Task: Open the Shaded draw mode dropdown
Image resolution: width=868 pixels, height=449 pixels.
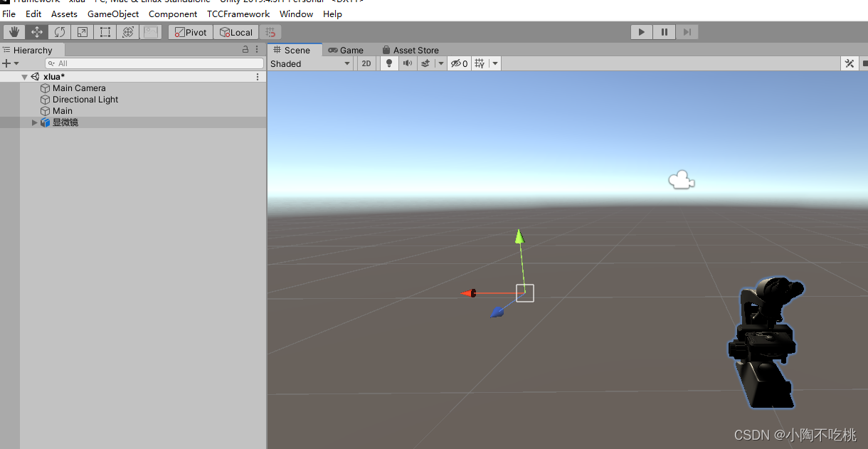Action: (x=310, y=63)
